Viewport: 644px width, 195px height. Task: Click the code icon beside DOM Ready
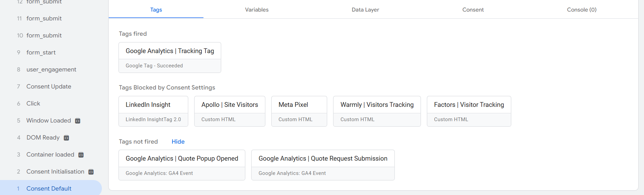click(x=67, y=138)
